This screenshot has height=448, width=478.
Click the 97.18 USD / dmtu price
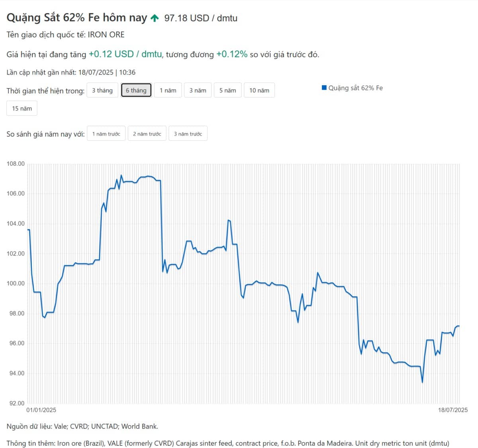(201, 18)
